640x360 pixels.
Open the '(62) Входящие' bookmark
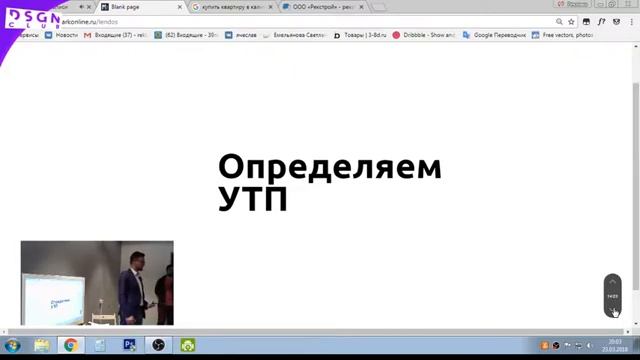186,36
